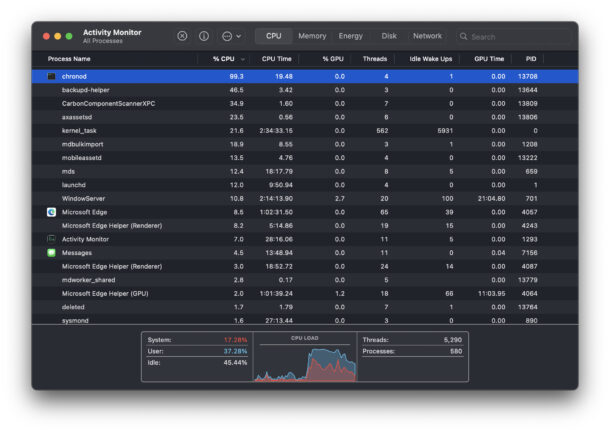The image size is (610, 432).
Task: Sort by % CPU column header
Action: [223, 59]
